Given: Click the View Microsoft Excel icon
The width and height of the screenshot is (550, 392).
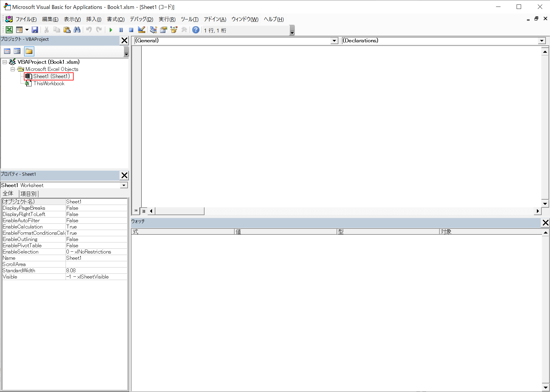Looking at the screenshot, I should tap(9, 30).
